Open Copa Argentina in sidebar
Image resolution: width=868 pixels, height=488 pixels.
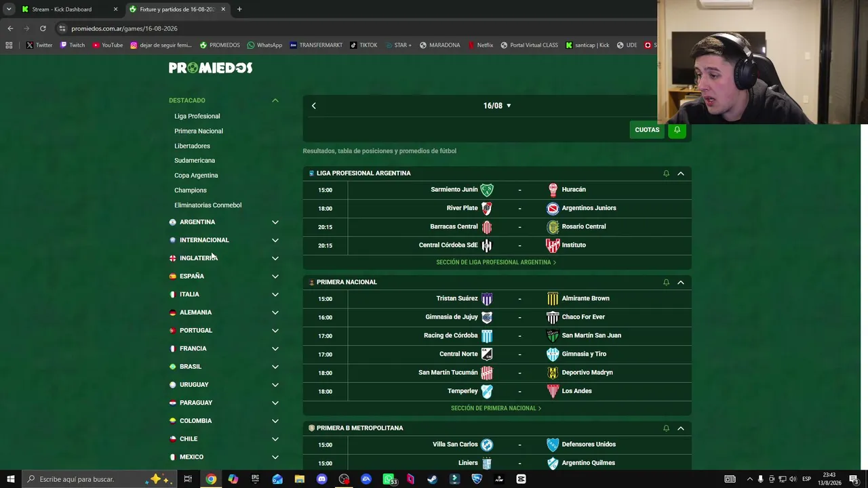coord(196,176)
